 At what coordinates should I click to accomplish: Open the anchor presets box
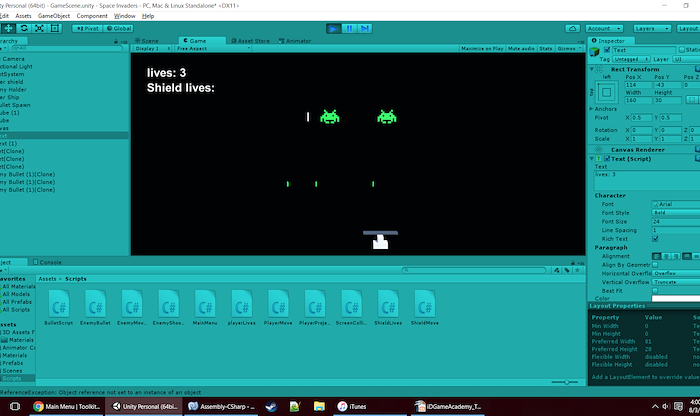coord(606,92)
